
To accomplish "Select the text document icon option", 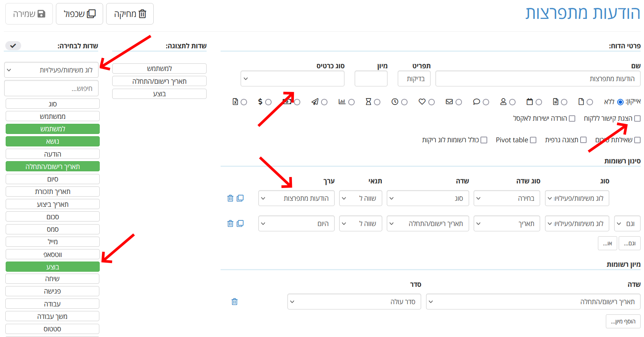I will [x=564, y=102].
